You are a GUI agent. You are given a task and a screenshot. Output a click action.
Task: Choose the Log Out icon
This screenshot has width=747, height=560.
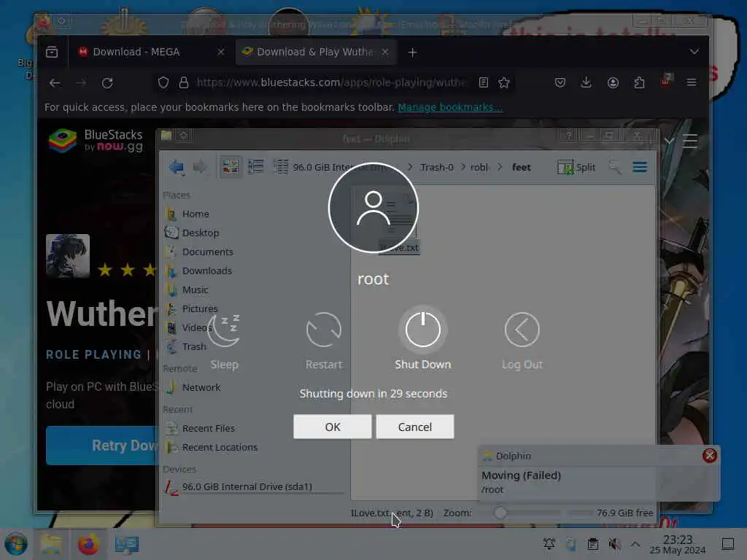[x=522, y=330]
